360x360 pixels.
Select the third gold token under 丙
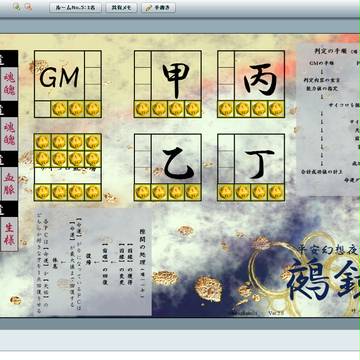[259, 109]
